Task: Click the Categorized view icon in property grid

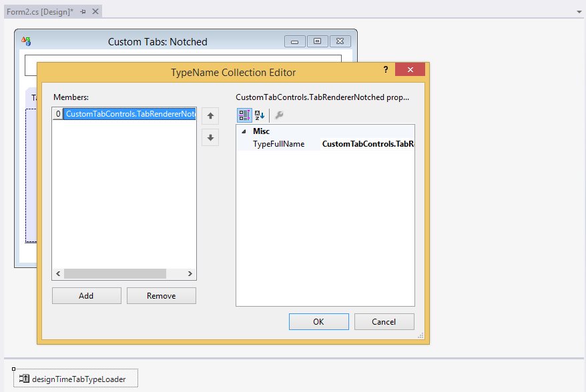Action: pos(244,115)
